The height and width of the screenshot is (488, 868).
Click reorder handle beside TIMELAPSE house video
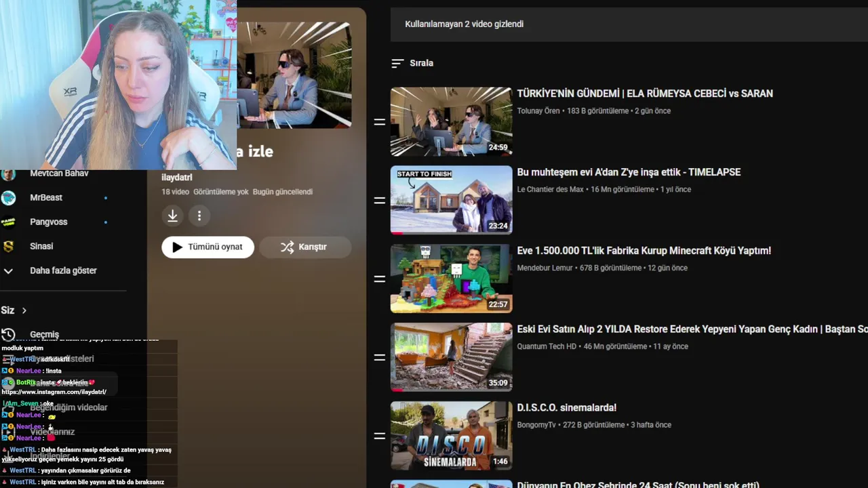click(x=380, y=201)
